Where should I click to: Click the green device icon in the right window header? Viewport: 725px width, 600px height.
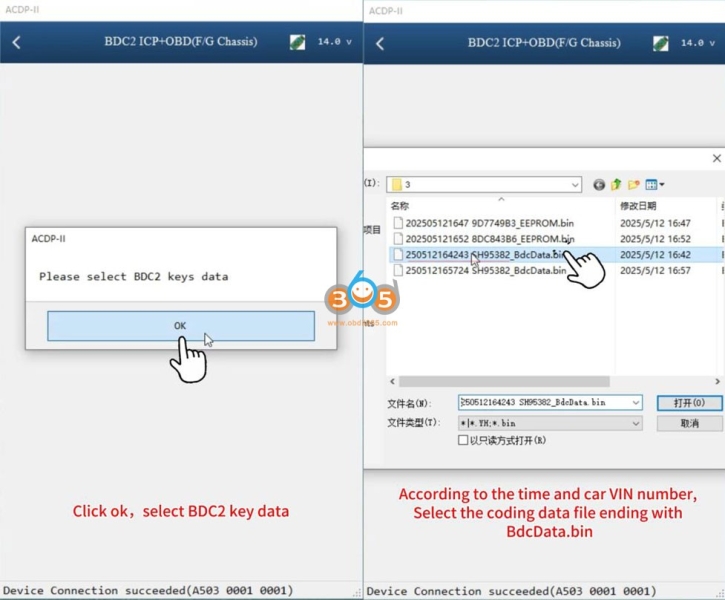click(x=661, y=43)
